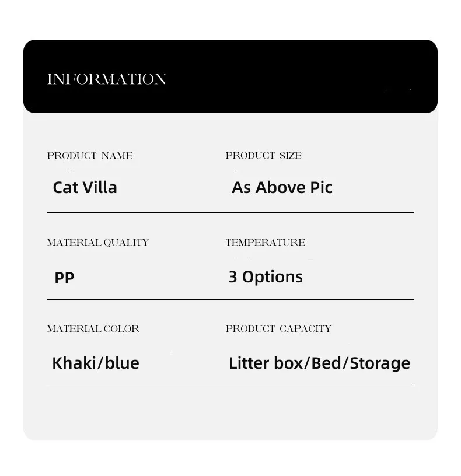Image resolution: width=461 pixels, height=476 pixels.
Task: Select the PRODUCT NAME label
Action: (90, 155)
